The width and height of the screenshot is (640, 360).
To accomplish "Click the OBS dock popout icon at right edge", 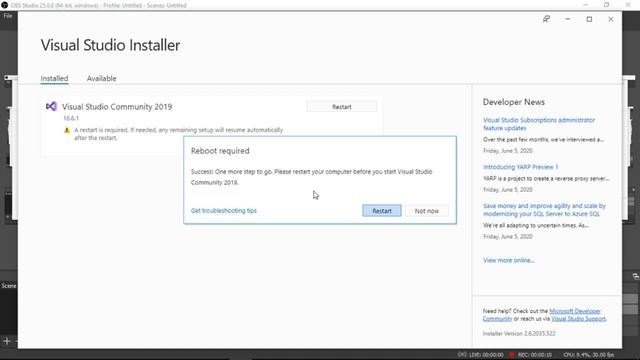I will click(x=636, y=276).
